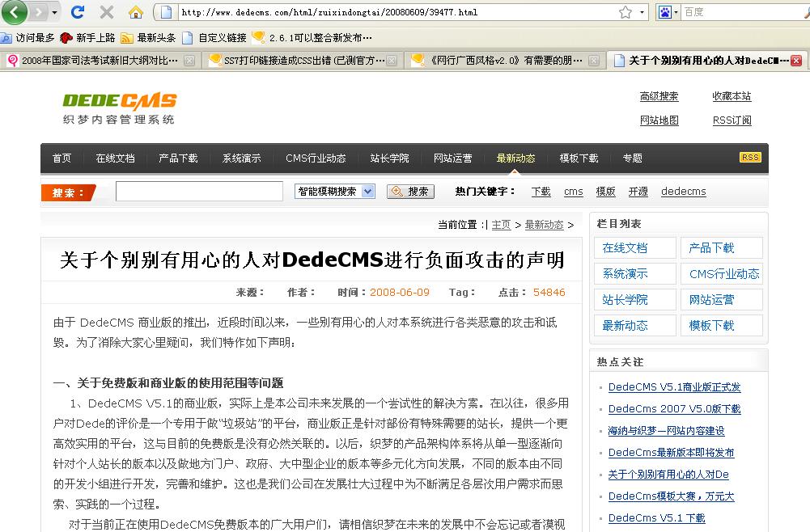
Task: Follow the 最新动态 breadcrumb link
Action: pos(544,225)
